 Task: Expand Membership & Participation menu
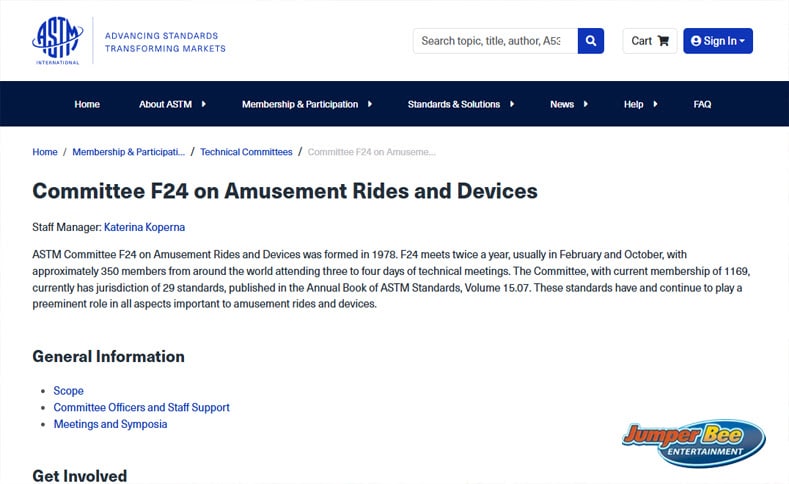[x=306, y=104]
